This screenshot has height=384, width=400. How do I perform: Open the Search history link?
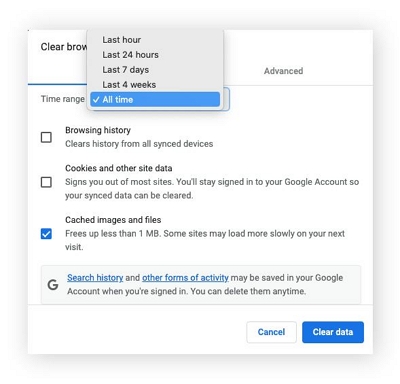(95, 278)
